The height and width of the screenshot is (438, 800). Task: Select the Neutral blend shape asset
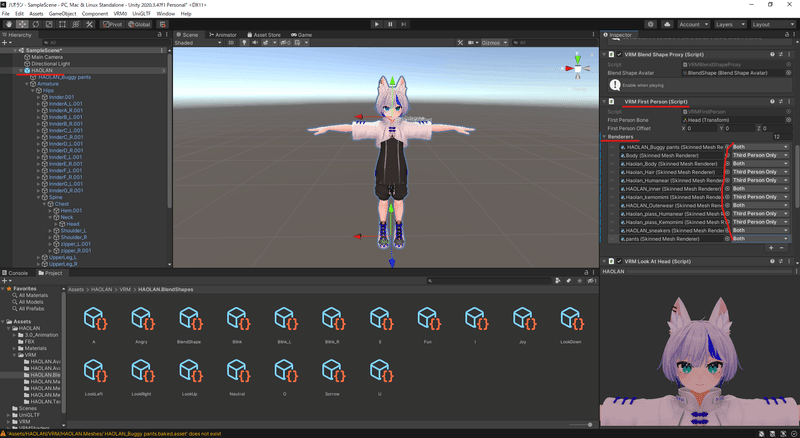[x=237, y=376]
